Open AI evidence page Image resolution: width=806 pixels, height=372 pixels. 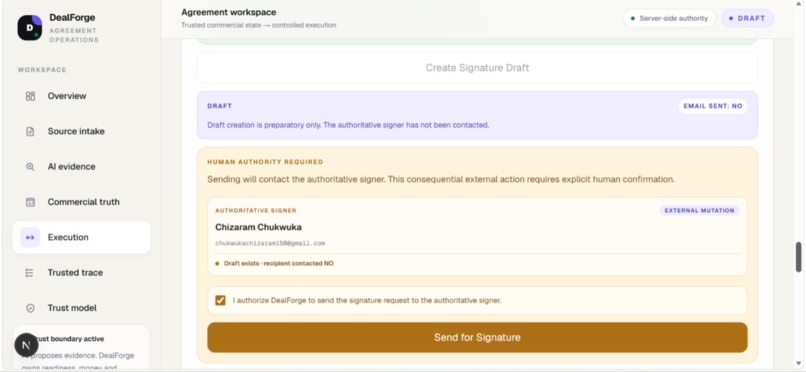tap(82, 167)
